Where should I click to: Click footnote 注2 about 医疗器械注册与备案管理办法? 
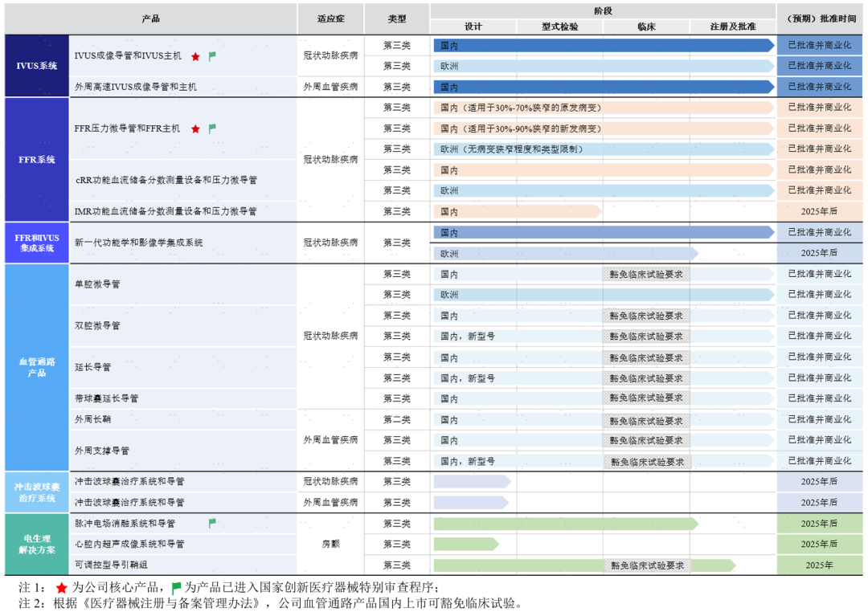271,603
